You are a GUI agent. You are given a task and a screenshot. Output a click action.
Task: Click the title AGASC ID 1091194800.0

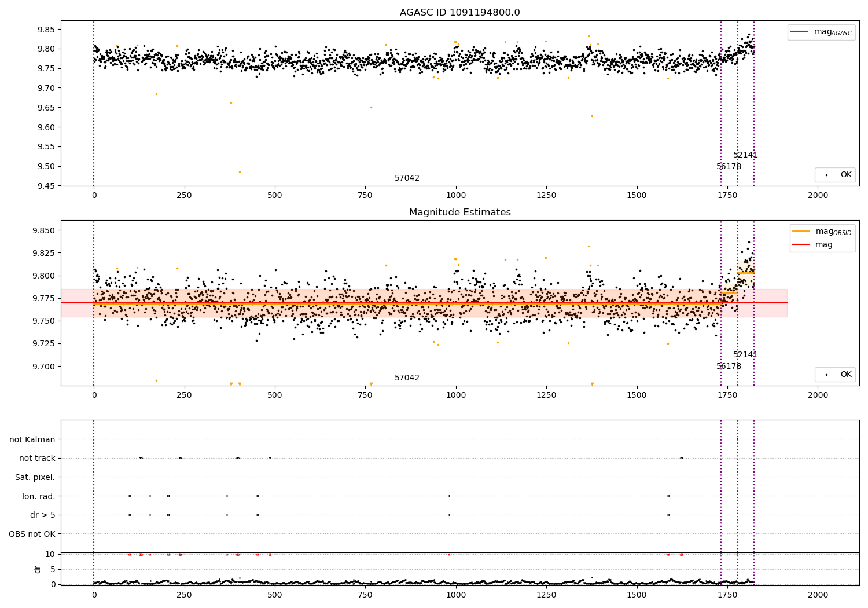[459, 13]
